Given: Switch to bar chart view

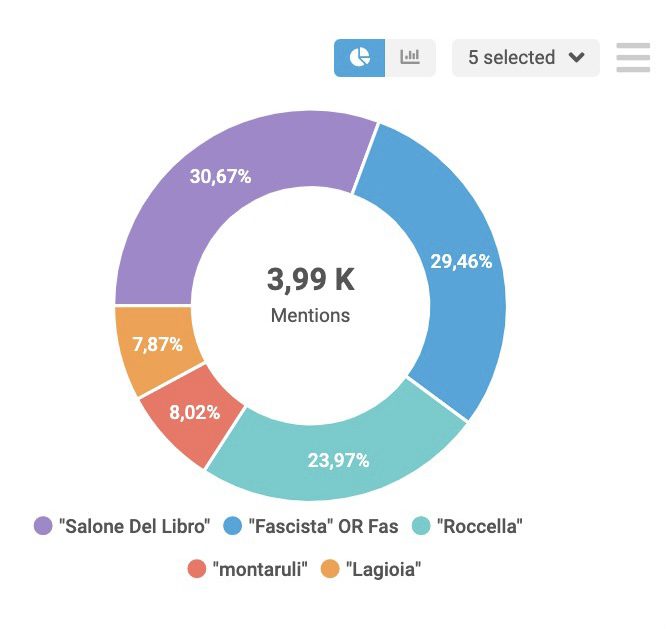Looking at the screenshot, I should pyautogui.click(x=410, y=58).
